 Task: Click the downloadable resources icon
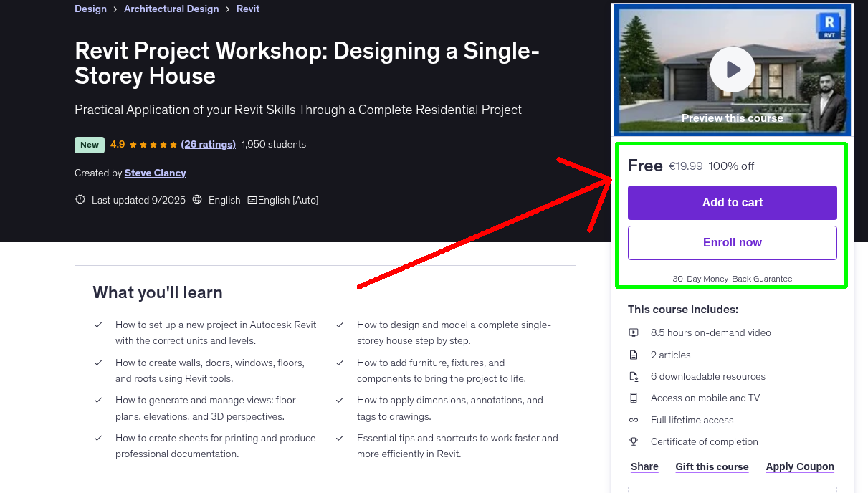(634, 375)
